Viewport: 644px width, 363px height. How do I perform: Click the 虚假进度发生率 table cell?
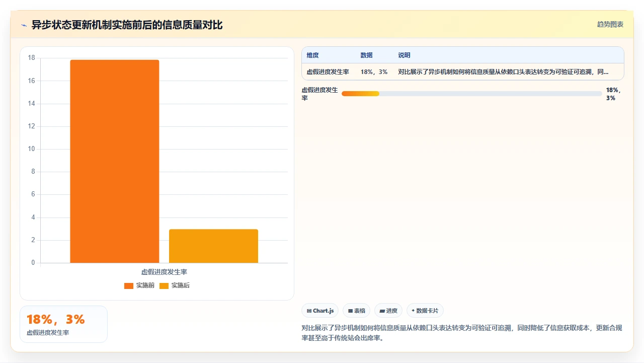[x=328, y=72]
